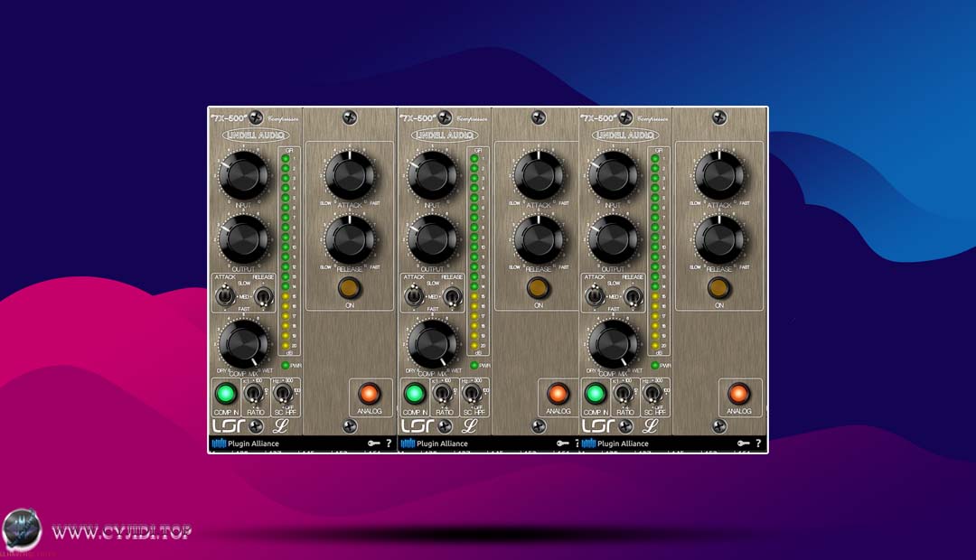976x560 pixels.
Task: Click the INPUT knob on the right compressor
Action: point(613,175)
